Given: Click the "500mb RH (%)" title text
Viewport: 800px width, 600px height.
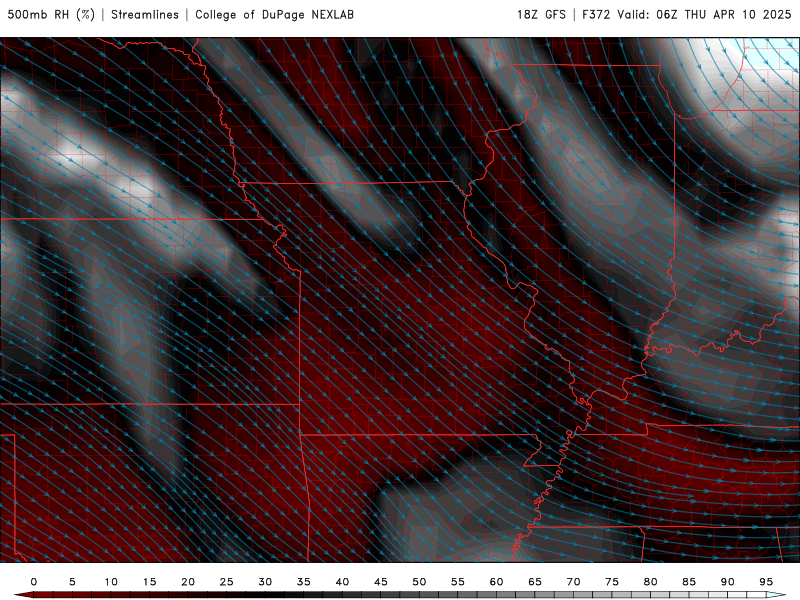Looking at the screenshot, I should tap(51, 14).
